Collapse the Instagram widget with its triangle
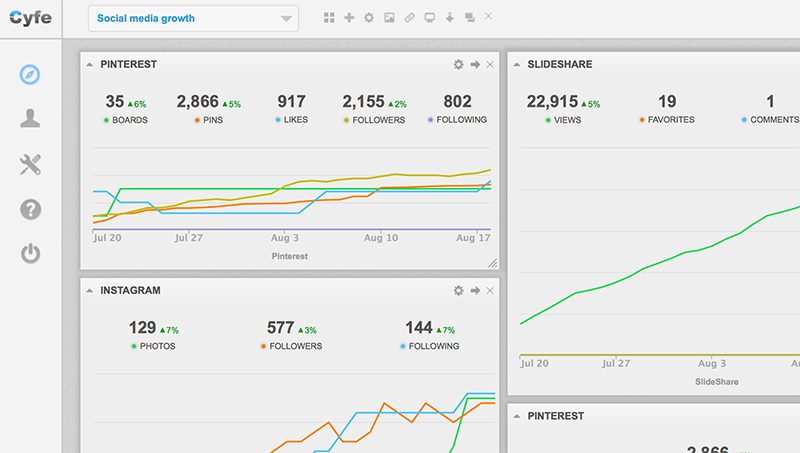Viewport: 800px width, 453px height. click(90, 291)
